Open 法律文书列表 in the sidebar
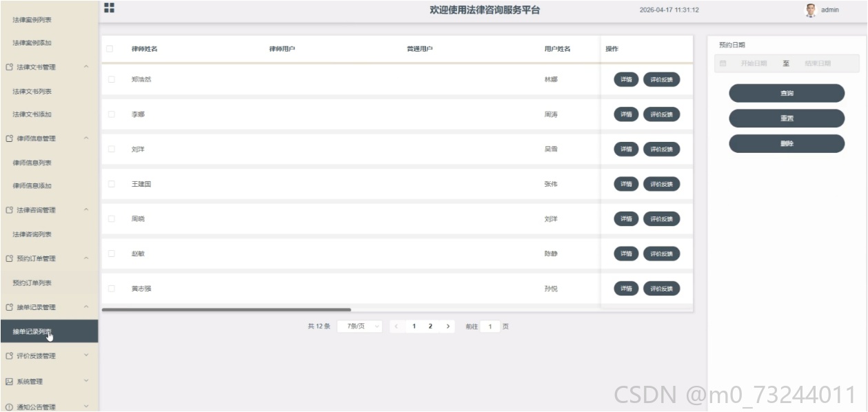This screenshot has width=868, height=412. point(32,92)
